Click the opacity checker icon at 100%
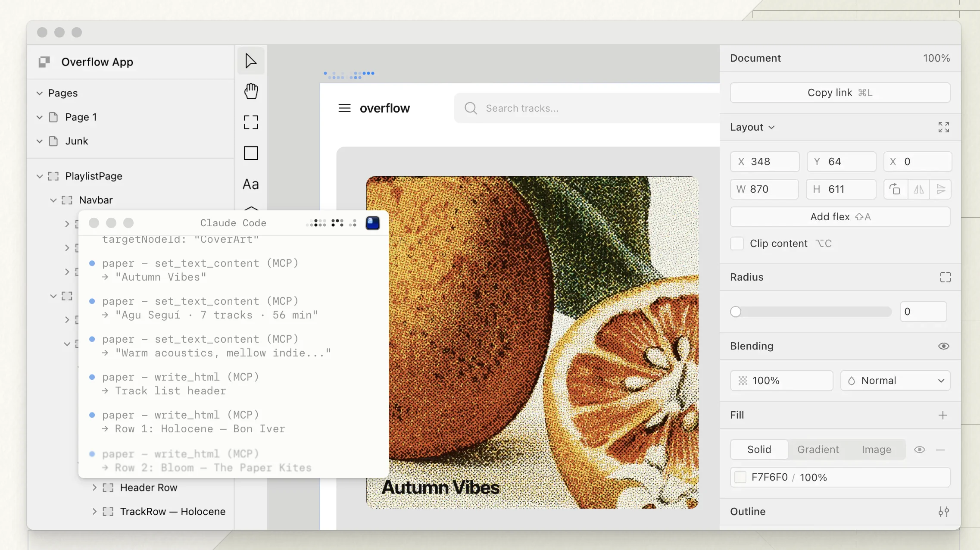Image resolution: width=980 pixels, height=550 pixels. coord(743,381)
